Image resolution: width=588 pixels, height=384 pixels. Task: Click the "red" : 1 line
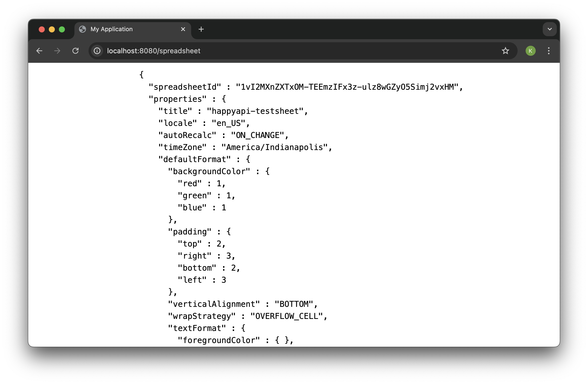pos(201,183)
